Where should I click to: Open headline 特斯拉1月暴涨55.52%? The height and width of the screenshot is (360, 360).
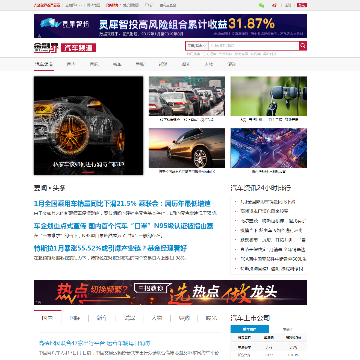click(x=110, y=248)
